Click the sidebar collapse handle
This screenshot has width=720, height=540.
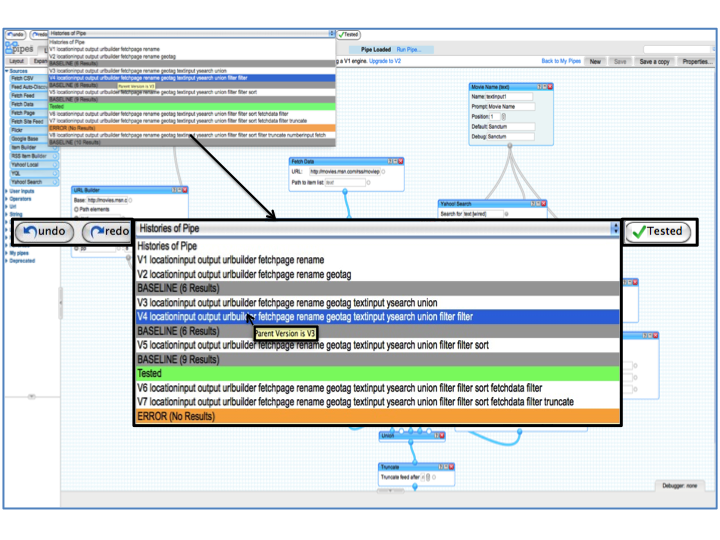(60, 303)
